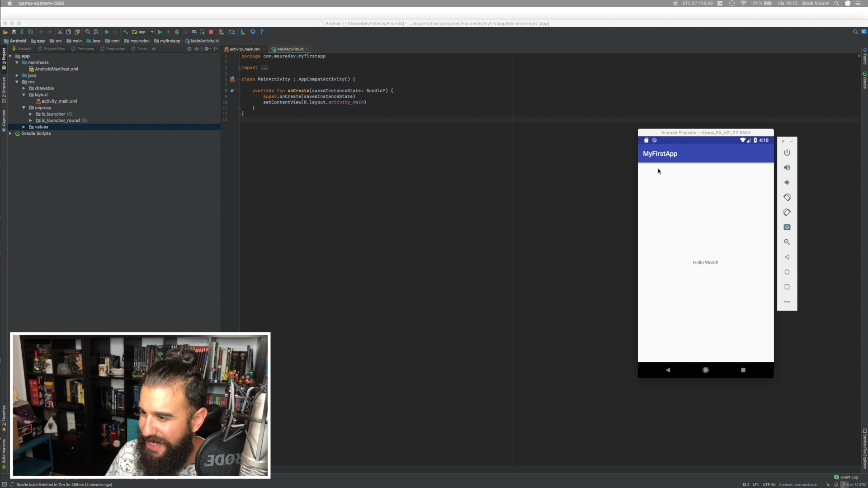Run the app with the green play button
This screenshot has width=868, height=488.
pyautogui.click(x=160, y=32)
